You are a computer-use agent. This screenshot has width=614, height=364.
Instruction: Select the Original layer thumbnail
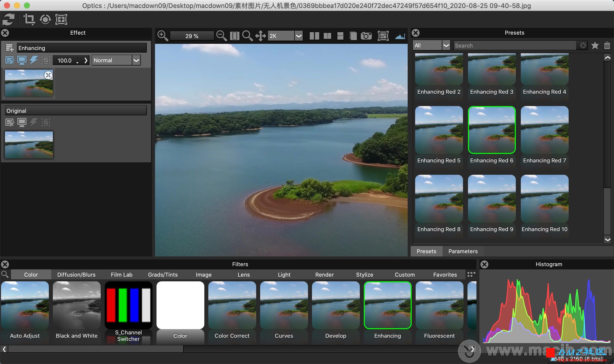click(29, 145)
